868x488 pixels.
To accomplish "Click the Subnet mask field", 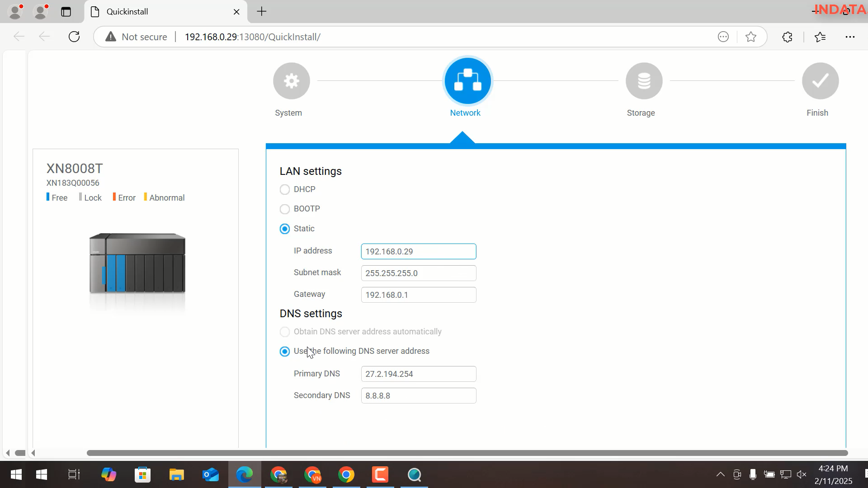I will tap(419, 273).
